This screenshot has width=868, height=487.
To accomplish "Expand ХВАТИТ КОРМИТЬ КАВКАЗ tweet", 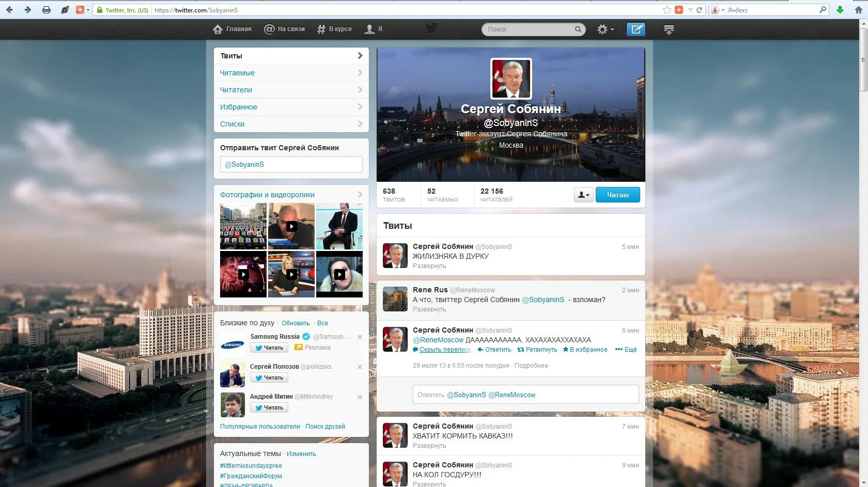I will [x=429, y=446].
